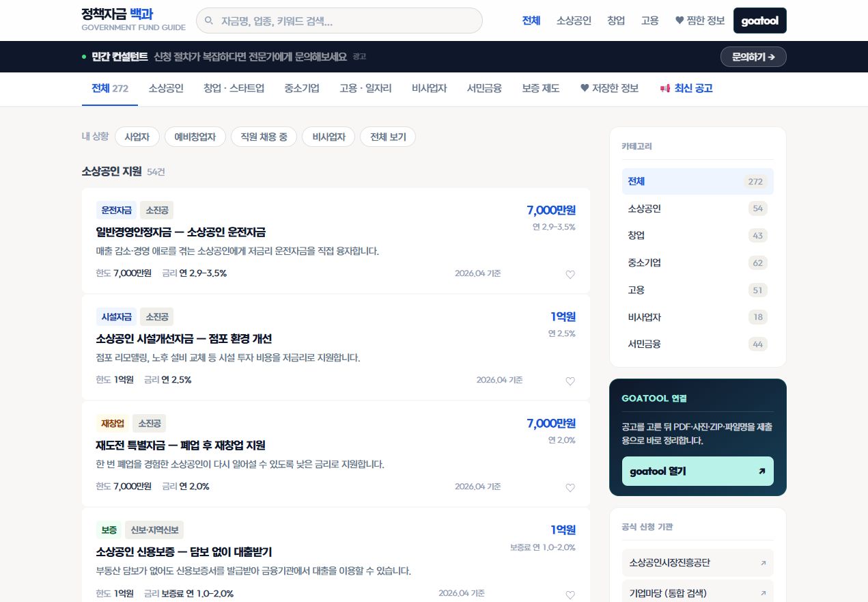Open 소상공인 시설개선자금 — 점포 환경 개선 title

point(184,339)
